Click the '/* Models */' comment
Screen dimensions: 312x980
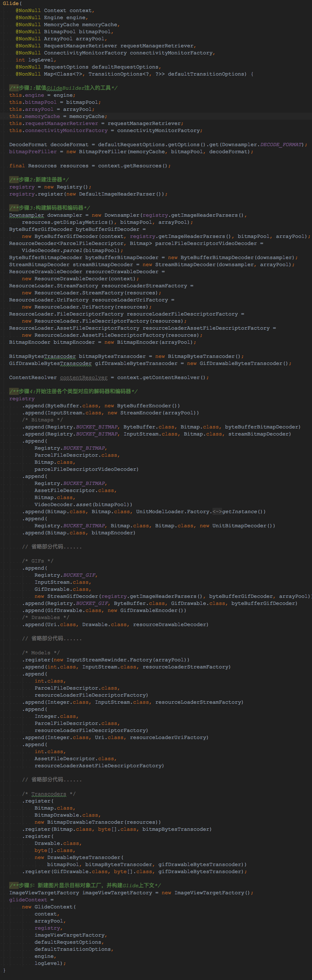pos(41,653)
